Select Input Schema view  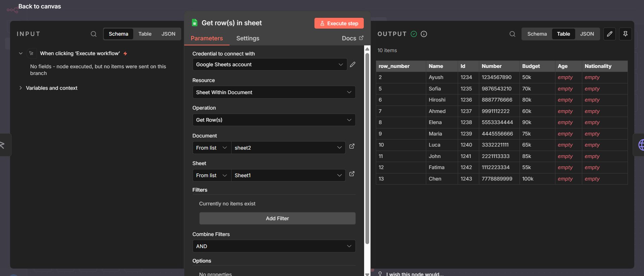point(118,34)
